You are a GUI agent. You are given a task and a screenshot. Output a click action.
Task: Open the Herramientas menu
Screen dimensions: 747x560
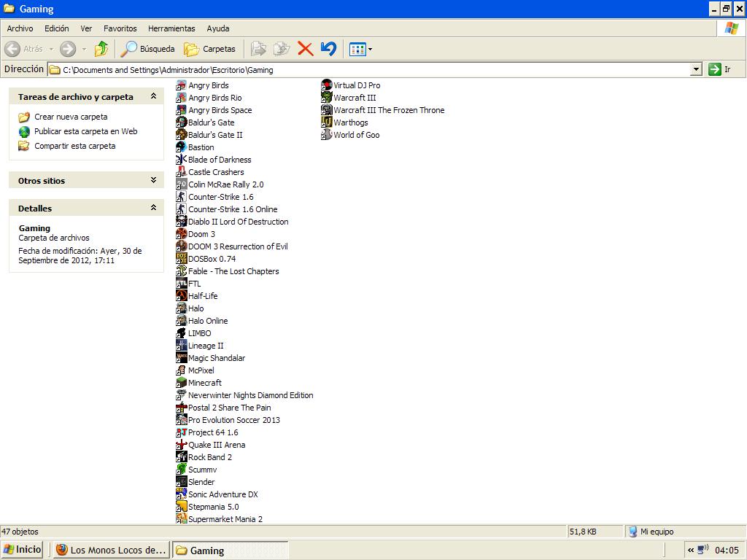[x=171, y=28]
